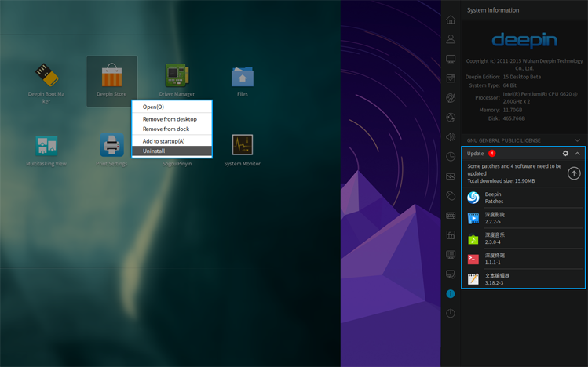Expand GNU General Public License section
588x367 pixels.
577,140
